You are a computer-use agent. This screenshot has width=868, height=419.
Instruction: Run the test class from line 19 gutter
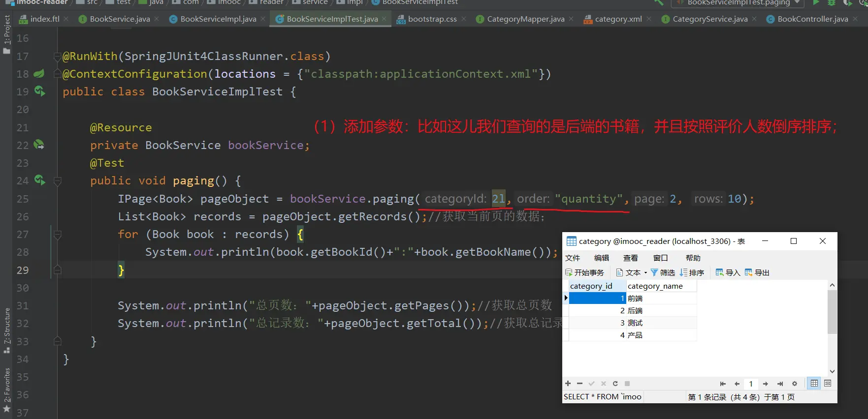click(x=39, y=91)
